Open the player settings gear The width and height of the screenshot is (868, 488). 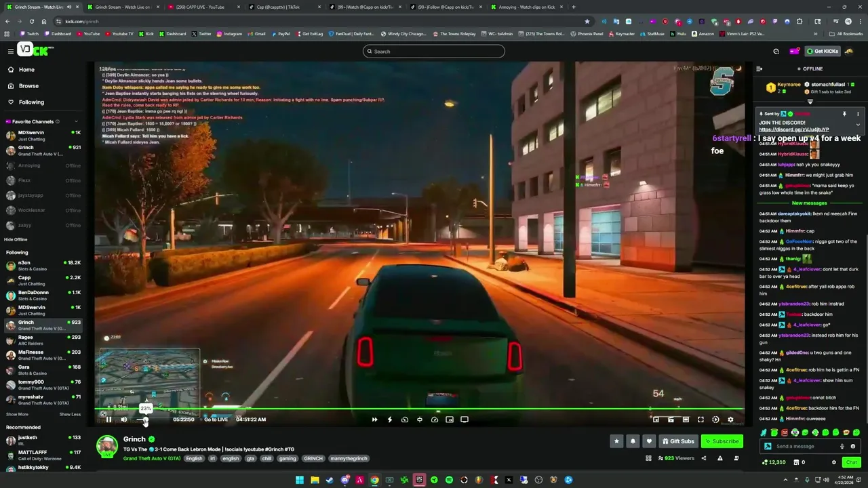pos(730,420)
